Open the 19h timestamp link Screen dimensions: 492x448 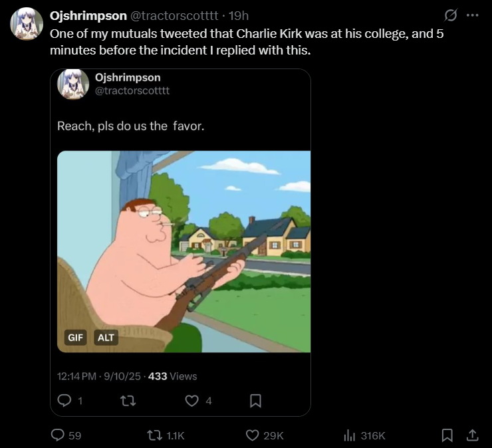pyautogui.click(x=238, y=15)
